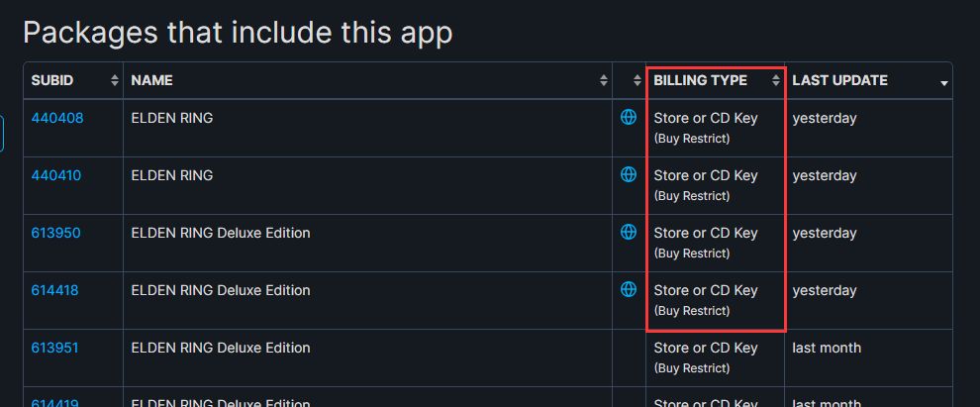Open package 440408 link

(x=56, y=118)
